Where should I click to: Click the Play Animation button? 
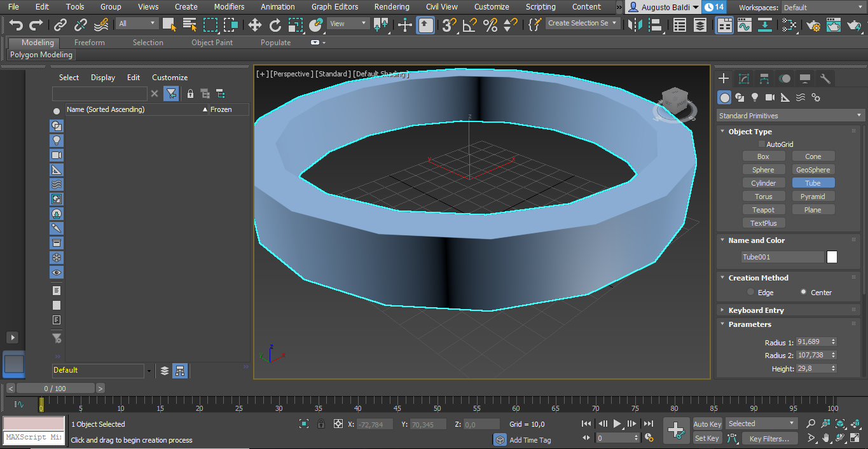tap(617, 424)
